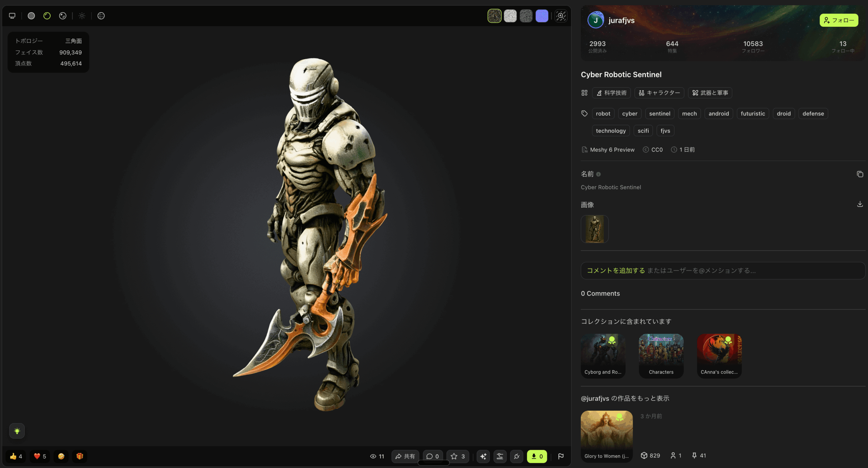Screen dimensions: 868x468
Task: Toggle the sun lighting icon in toolbar
Action: tap(82, 16)
